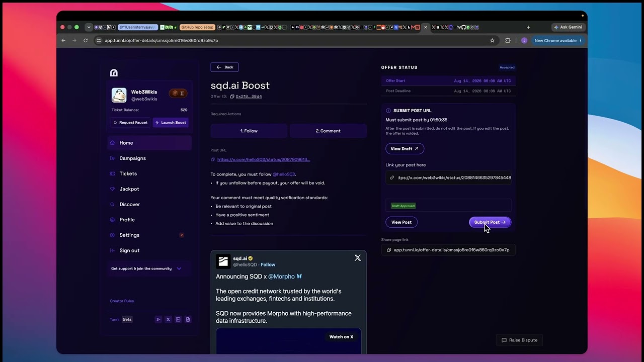Open the Telegram icon in sidebar footer
Image resolution: width=644 pixels, height=362 pixels.
pos(158,319)
